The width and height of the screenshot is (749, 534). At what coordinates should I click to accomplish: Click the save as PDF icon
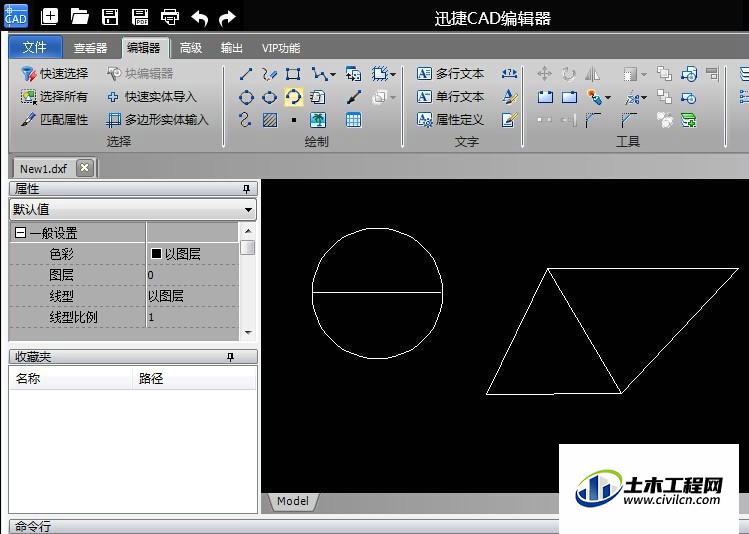tap(140, 17)
